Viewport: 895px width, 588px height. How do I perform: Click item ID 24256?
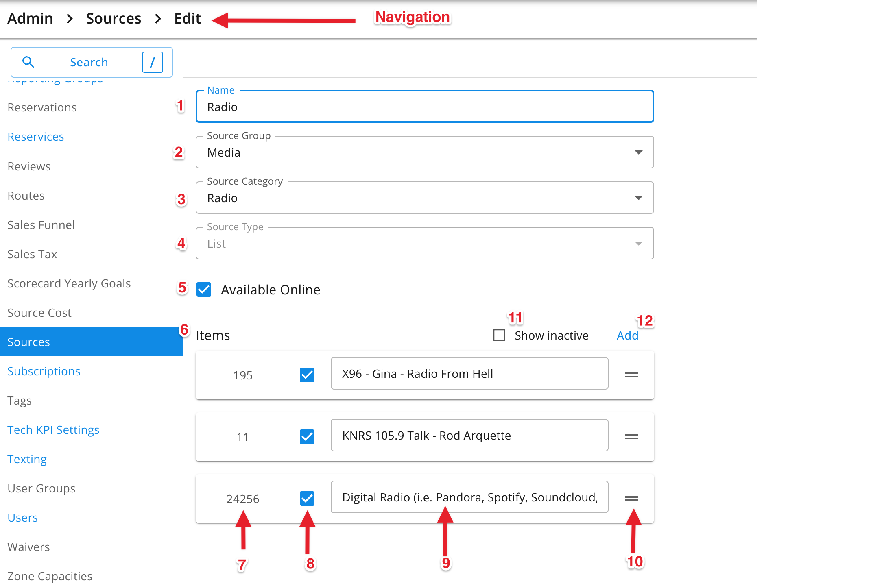click(243, 499)
